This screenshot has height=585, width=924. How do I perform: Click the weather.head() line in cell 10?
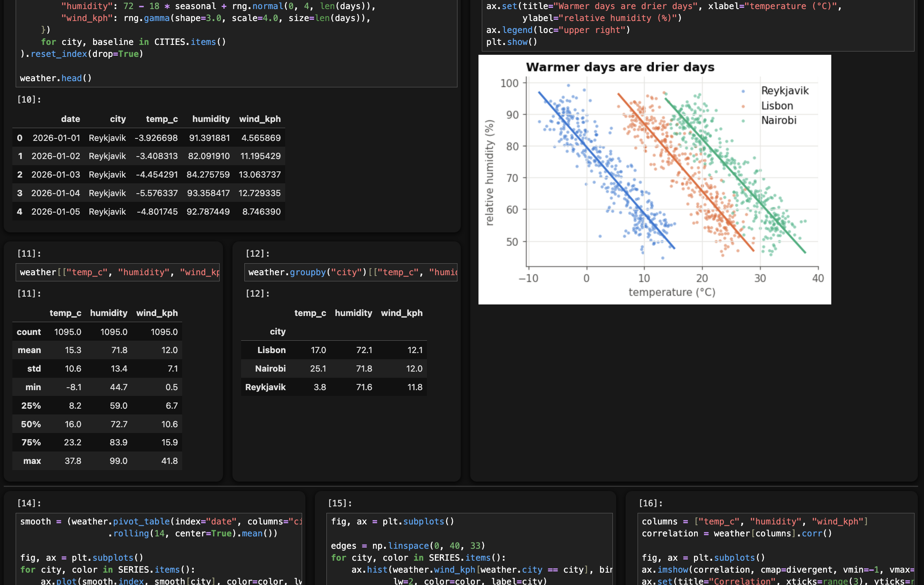click(x=56, y=78)
